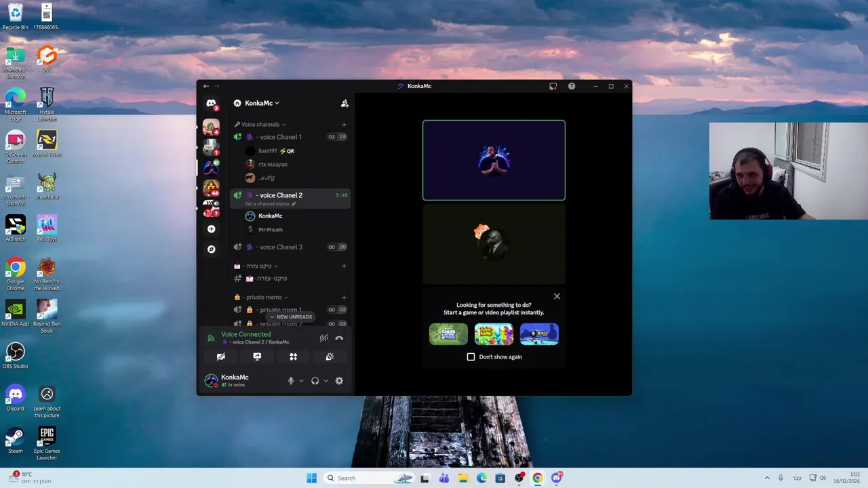
Task: Open the טיקט-עזרה text channel
Action: tap(290, 279)
